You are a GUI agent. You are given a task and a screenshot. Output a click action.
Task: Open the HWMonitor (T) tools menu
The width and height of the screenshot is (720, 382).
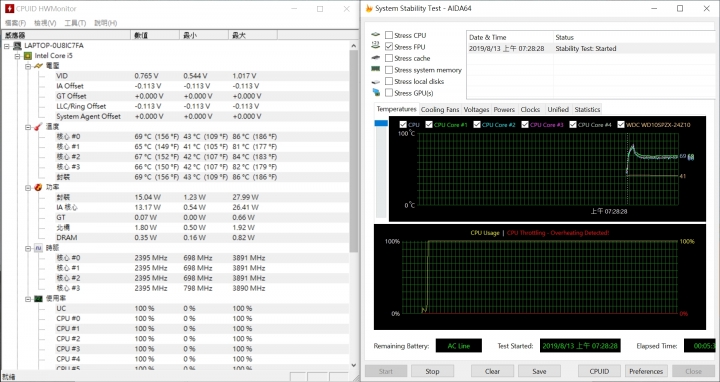[75, 22]
